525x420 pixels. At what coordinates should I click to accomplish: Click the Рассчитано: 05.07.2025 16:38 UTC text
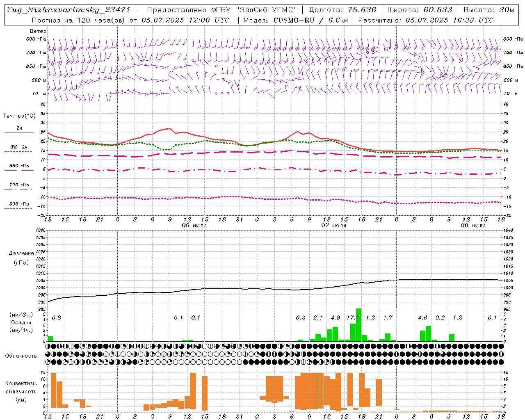[x=426, y=20]
